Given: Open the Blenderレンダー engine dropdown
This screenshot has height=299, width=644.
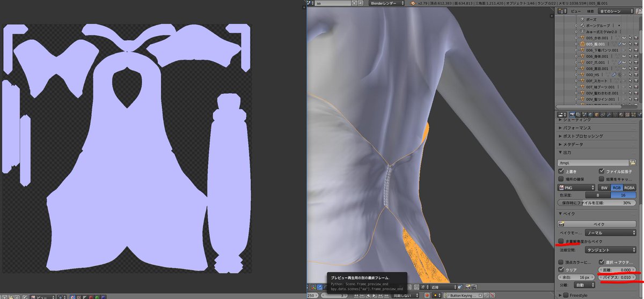Looking at the screenshot, I should [386, 3].
